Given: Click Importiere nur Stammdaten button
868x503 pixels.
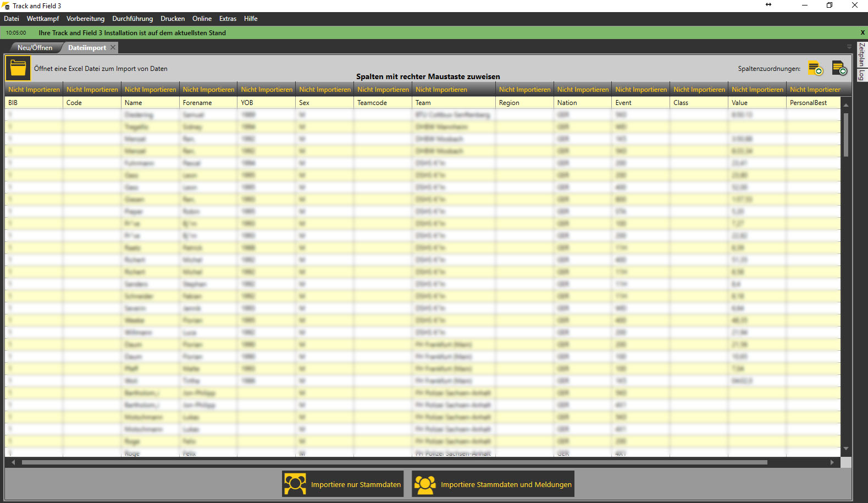Looking at the screenshot, I should pyautogui.click(x=343, y=484).
